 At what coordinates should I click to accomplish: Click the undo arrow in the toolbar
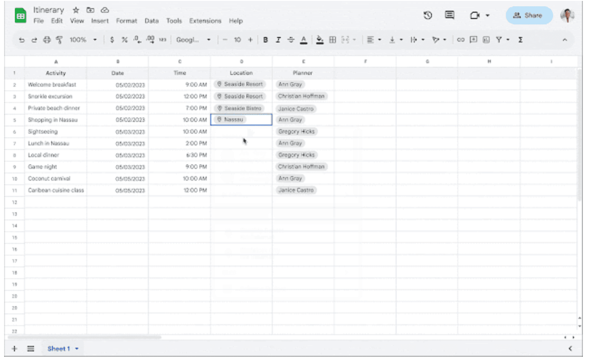click(22, 40)
